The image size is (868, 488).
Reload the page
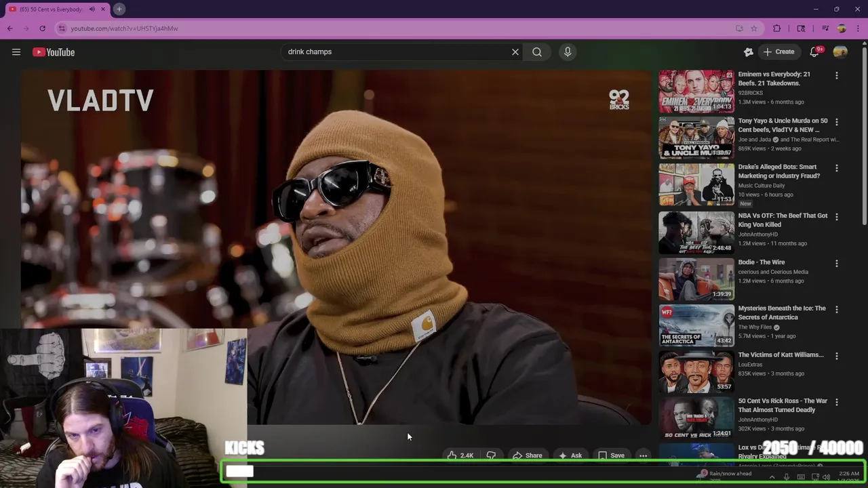coord(42,28)
